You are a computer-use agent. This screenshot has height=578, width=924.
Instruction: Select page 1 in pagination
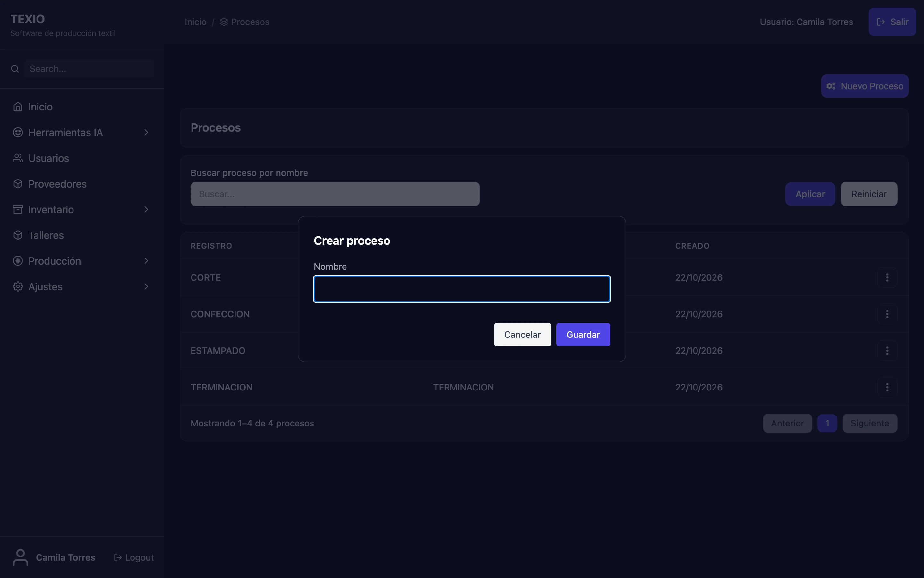[827, 423]
